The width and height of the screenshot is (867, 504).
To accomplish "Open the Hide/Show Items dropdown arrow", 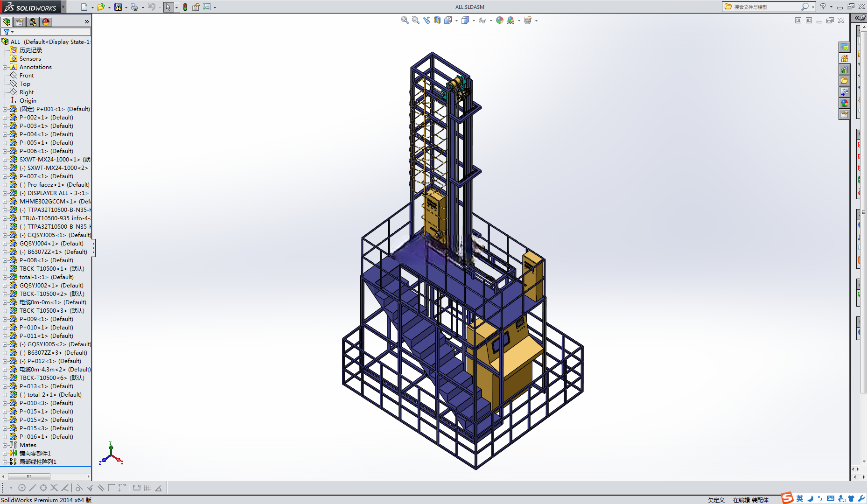I will (491, 21).
